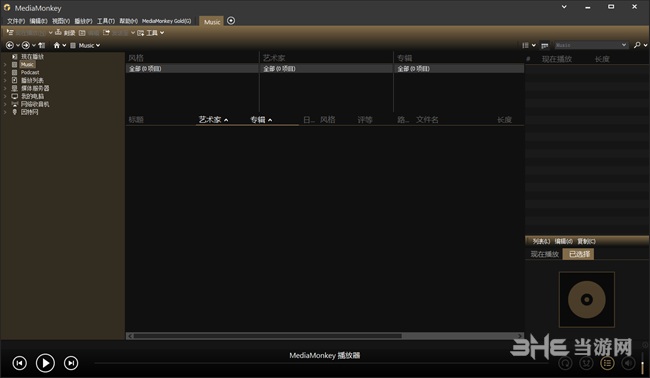This screenshot has height=378, width=650.
Task: Select 网络收音机 node in the tree
Action: click(35, 104)
